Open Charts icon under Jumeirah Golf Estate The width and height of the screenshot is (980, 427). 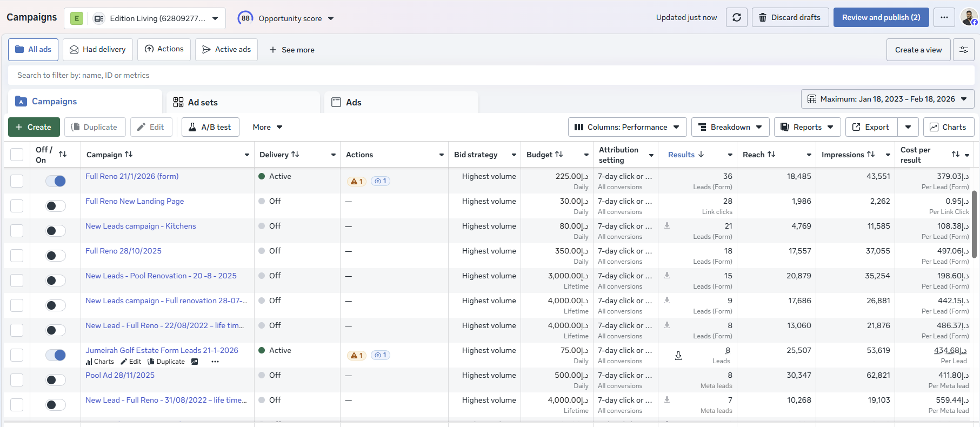100,362
